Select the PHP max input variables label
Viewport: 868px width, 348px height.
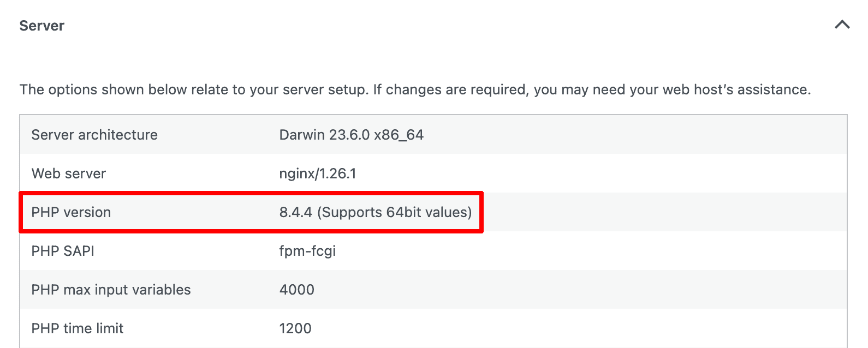click(111, 290)
